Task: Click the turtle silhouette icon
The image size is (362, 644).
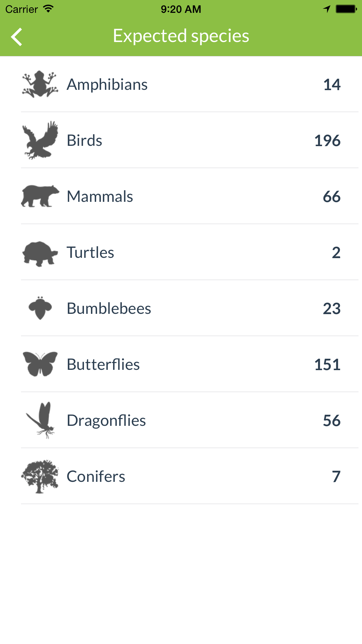Action: [x=40, y=254]
